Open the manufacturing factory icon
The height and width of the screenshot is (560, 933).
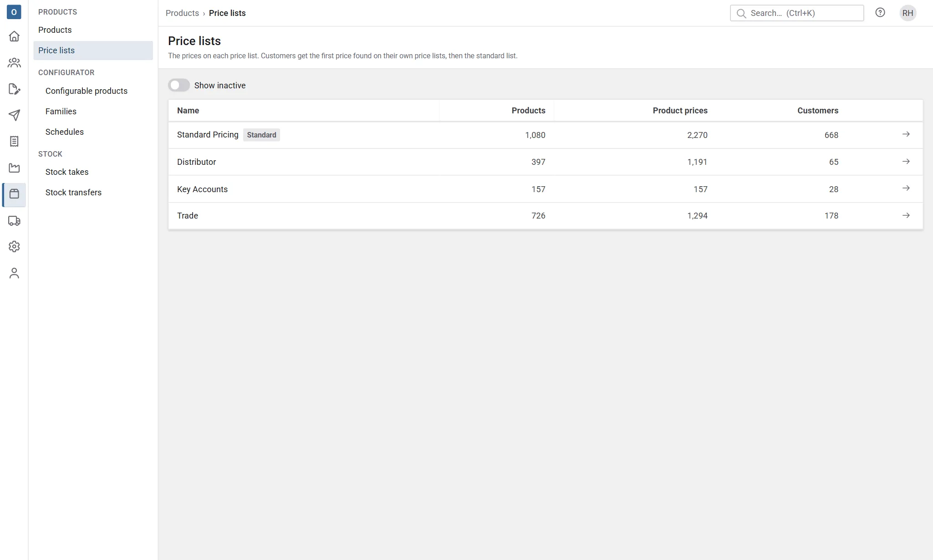click(x=14, y=168)
